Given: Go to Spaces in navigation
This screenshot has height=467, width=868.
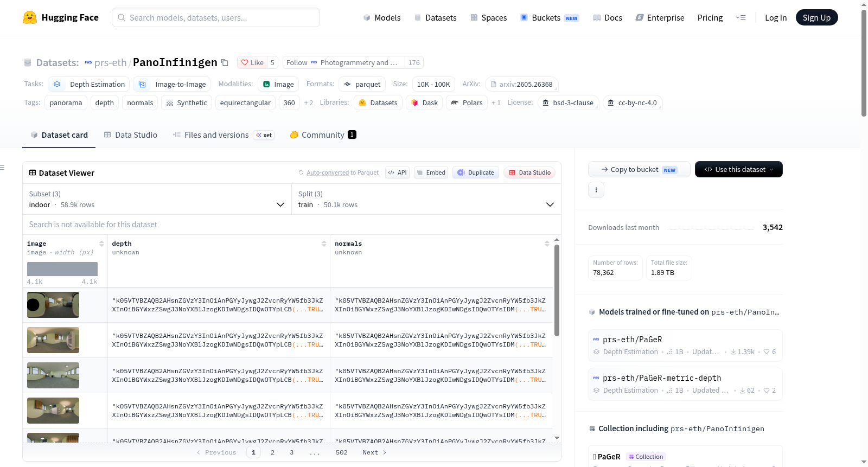Looking at the screenshot, I should pyautogui.click(x=489, y=17).
